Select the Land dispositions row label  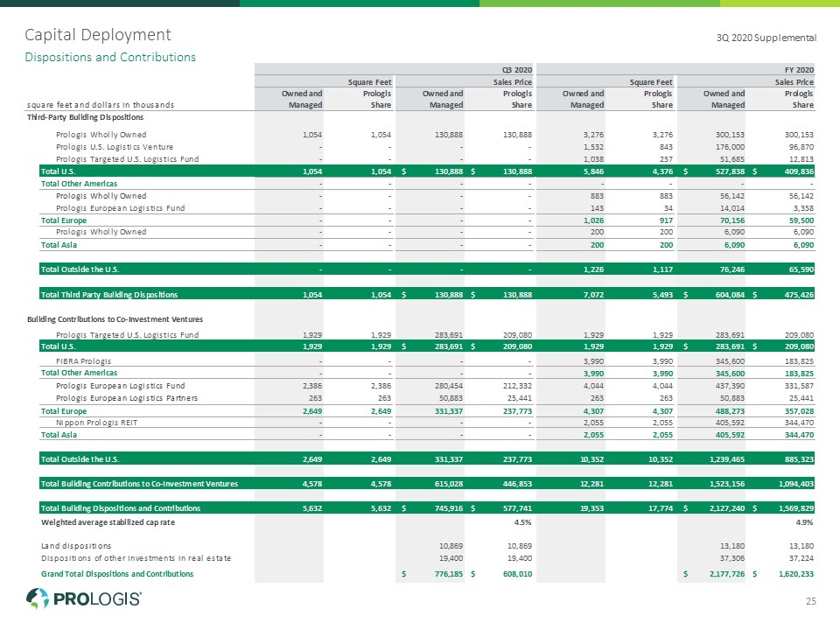76,546
